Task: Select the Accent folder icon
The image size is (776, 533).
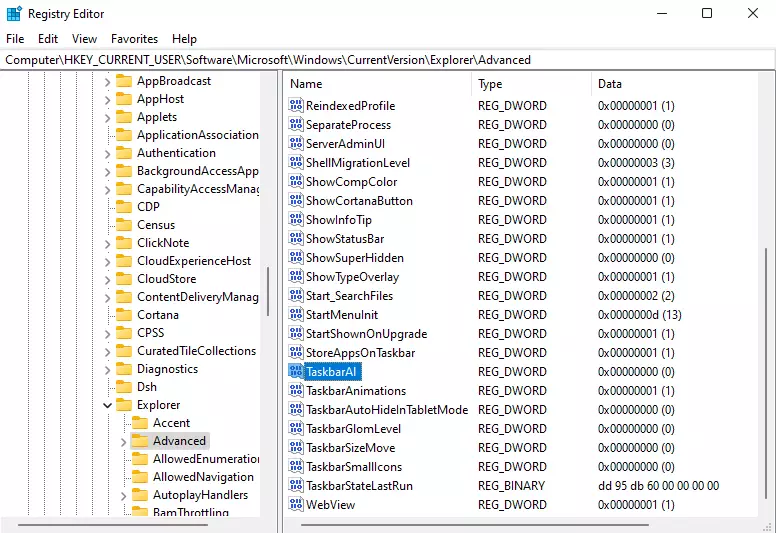Action: tap(140, 423)
